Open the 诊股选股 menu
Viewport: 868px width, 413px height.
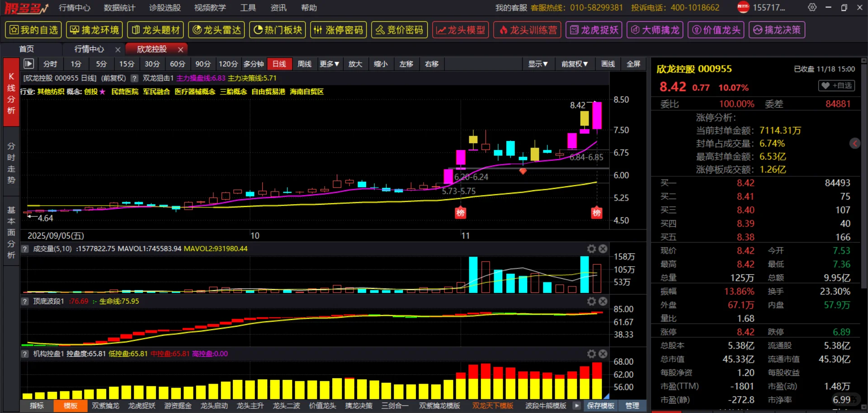coord(165,8)
